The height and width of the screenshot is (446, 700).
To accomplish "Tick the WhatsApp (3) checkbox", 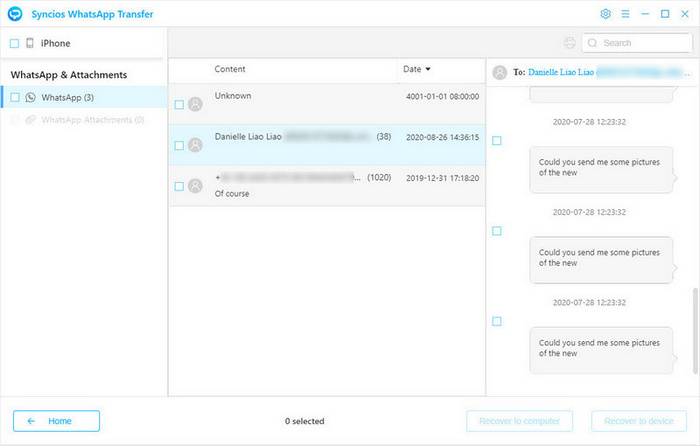I will point(15,97).
